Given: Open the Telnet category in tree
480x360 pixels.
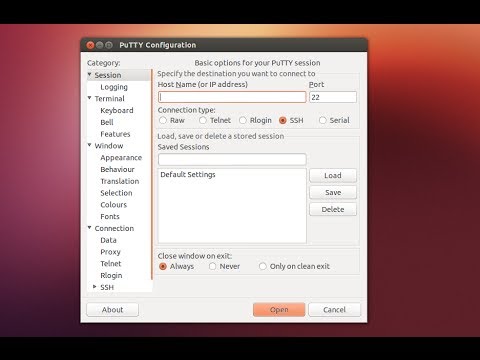Looking at the screenshot, I should coord(111,264).
